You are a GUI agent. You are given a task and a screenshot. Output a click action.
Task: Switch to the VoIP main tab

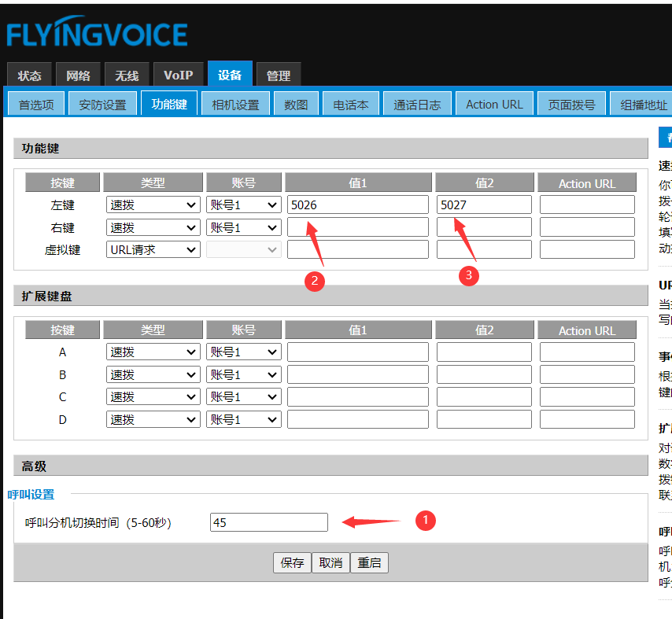point(178,76)
